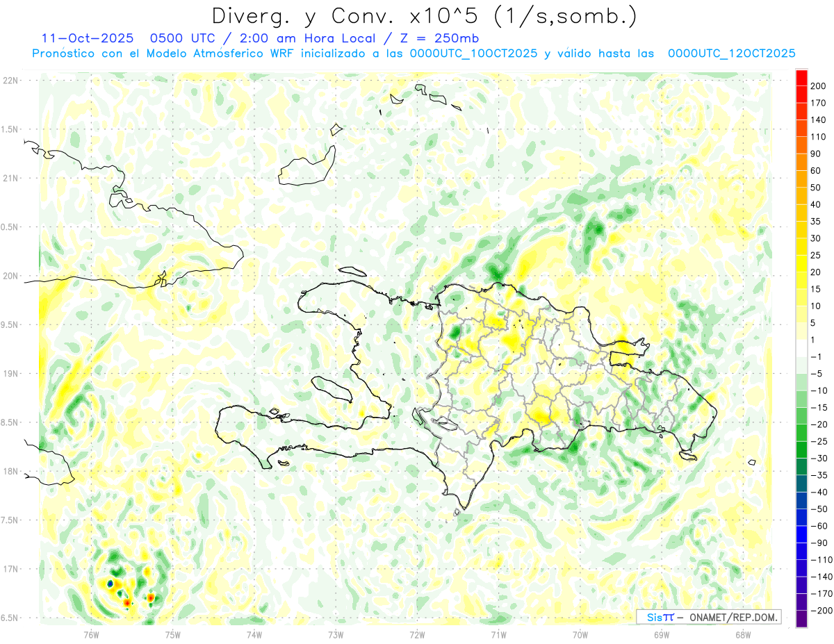
Task: Click the "-10" color scale value
Action: click(x=819, y=390)
